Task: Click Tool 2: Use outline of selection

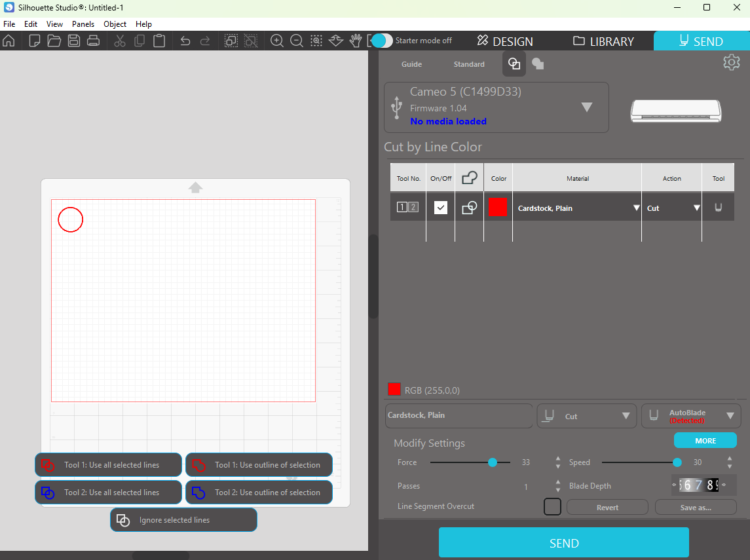Action: [x=259, y=493]
